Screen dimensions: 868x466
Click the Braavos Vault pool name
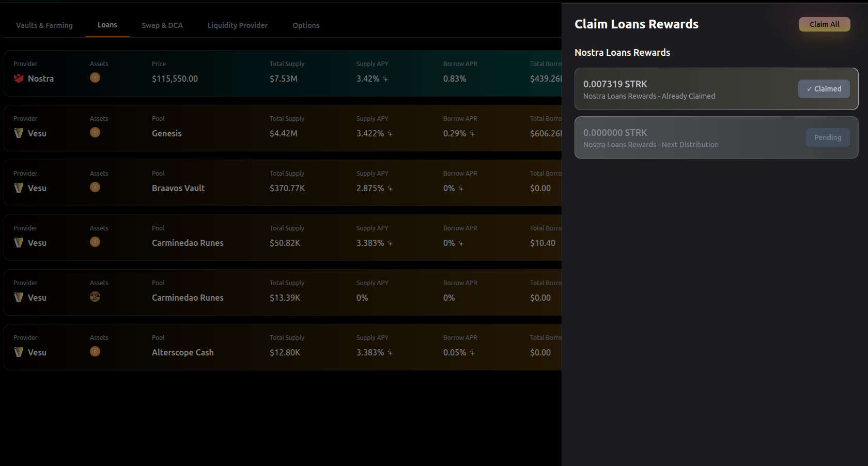(178, 188)
